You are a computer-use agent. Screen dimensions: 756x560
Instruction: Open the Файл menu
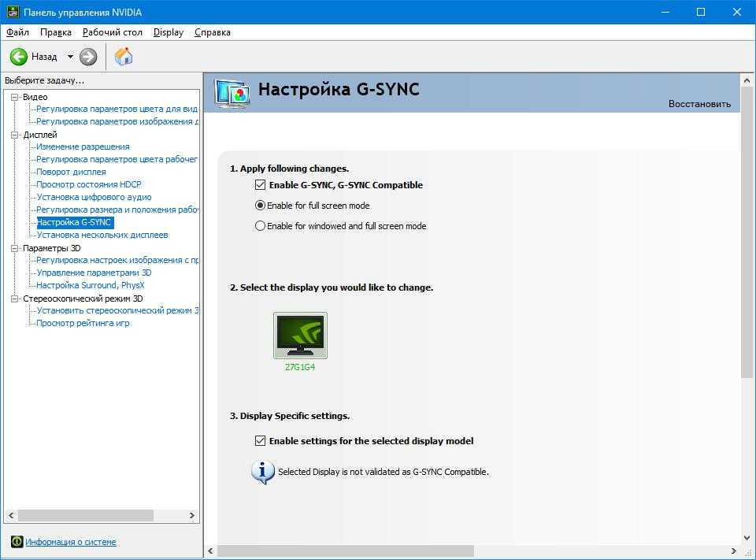coord(17,32)
